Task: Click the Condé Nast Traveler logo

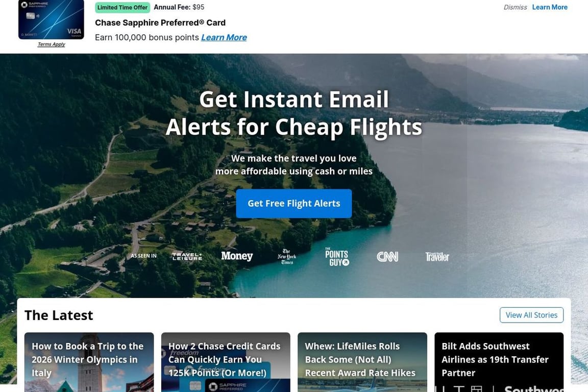Action: point(437,257)
